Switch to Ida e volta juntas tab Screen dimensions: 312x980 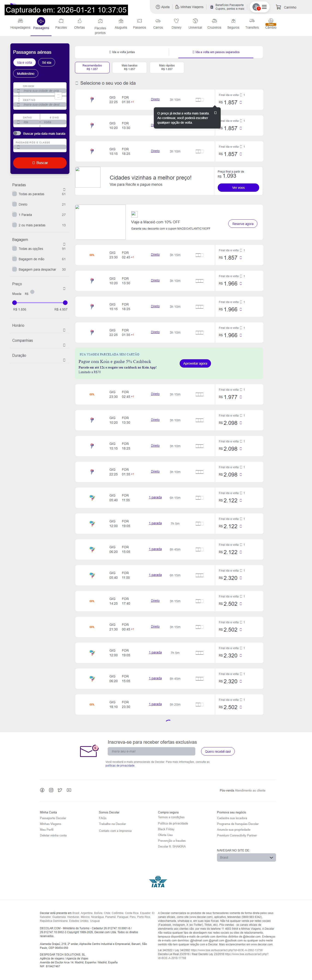(x=122, y=52)
